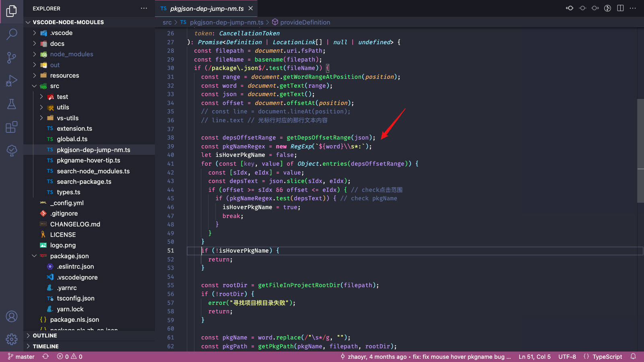Open the editor More Actions ellipsis menu
Image resolution: width=644 pixels, height=362 pixels.
[633, 8]
